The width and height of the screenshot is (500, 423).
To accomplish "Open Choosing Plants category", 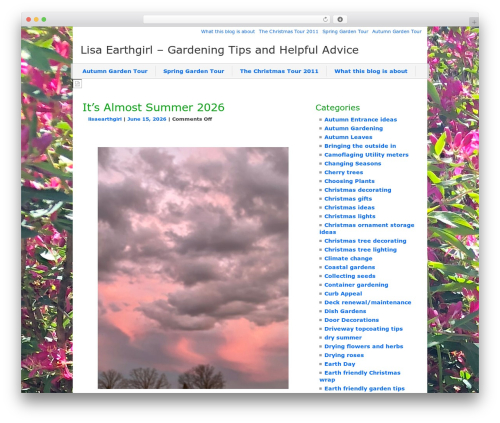I will 350,181.
